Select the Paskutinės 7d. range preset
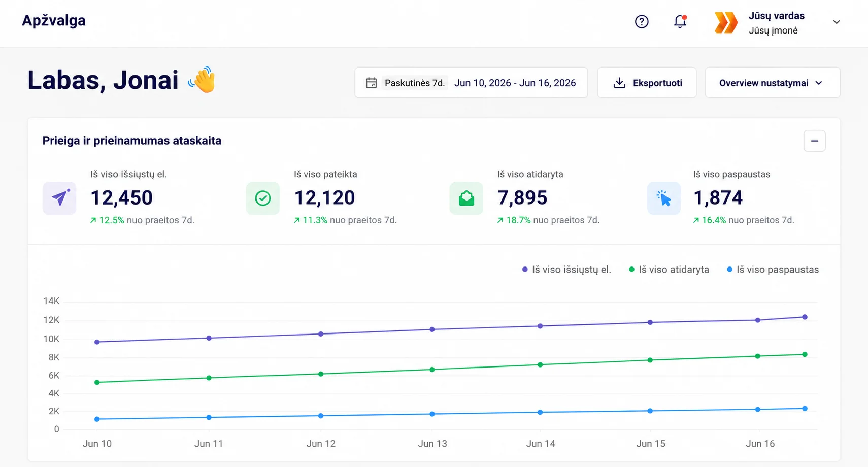 [415, 83]
